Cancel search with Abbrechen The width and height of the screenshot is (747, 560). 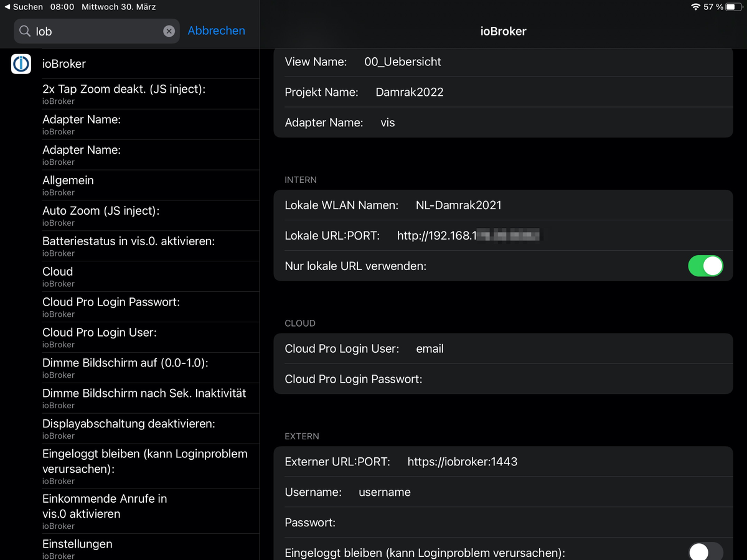click(x=216, y=30)
